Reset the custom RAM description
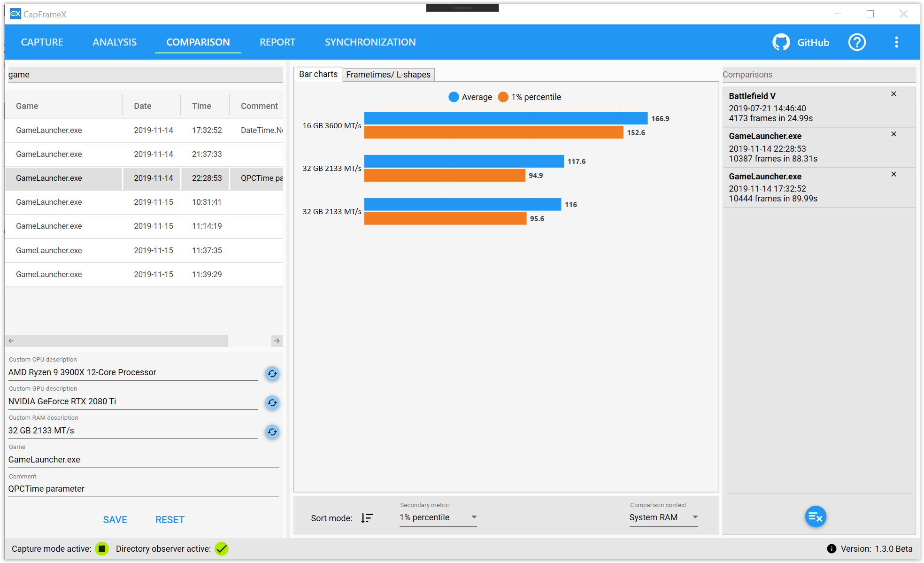Image resolution: width=924 pixels, height=563 pixels. pos(272,432)
